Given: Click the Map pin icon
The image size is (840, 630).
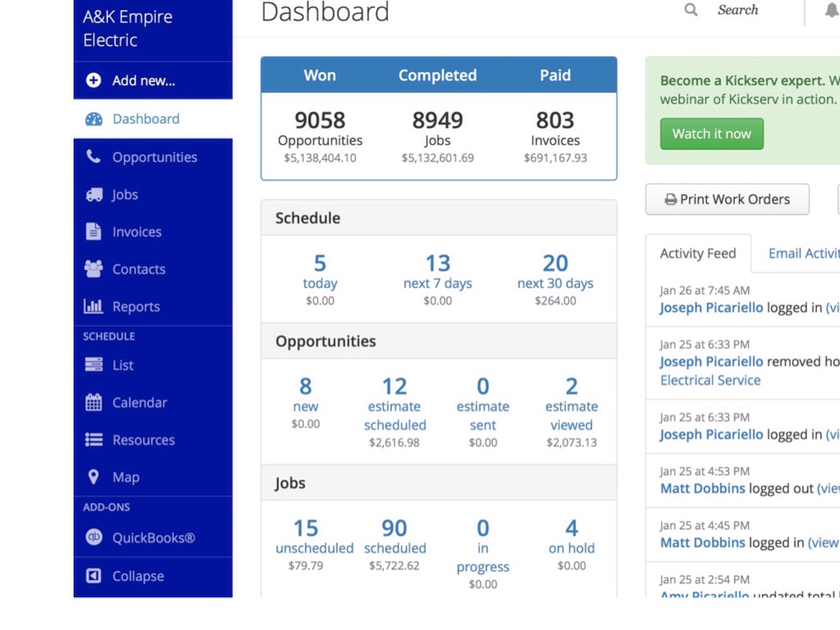Looking at the screenshot, I should pyautogui.click(x=94, y=477).
